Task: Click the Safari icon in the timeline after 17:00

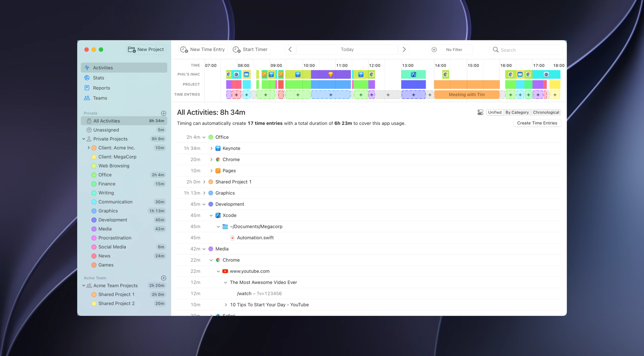Action: coord(546,74)
